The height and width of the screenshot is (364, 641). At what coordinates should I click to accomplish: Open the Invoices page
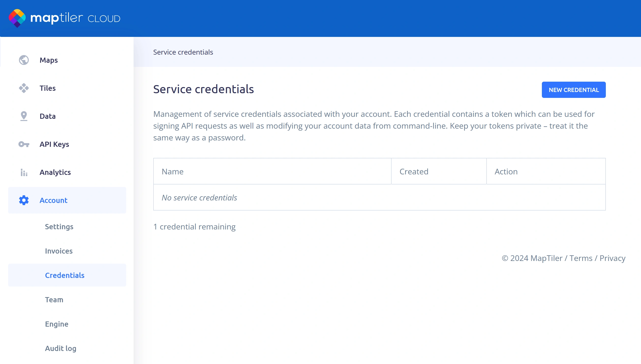(59, 251)
